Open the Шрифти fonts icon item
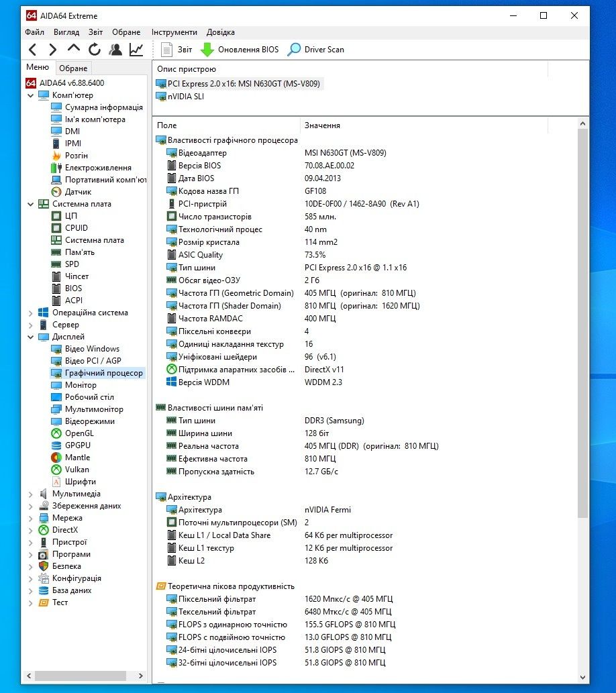Screen dimensions: 616x693 pos(73,482)
